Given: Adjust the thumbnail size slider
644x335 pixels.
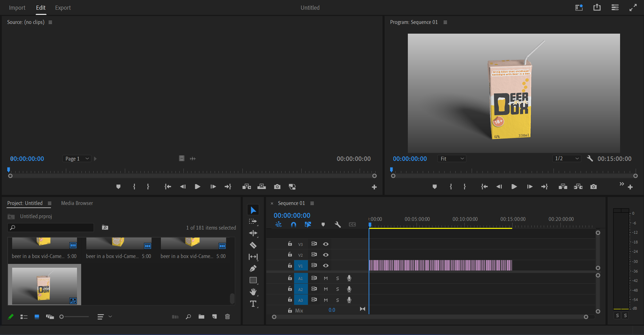Looking at the screenshot, I should (62, 317).
